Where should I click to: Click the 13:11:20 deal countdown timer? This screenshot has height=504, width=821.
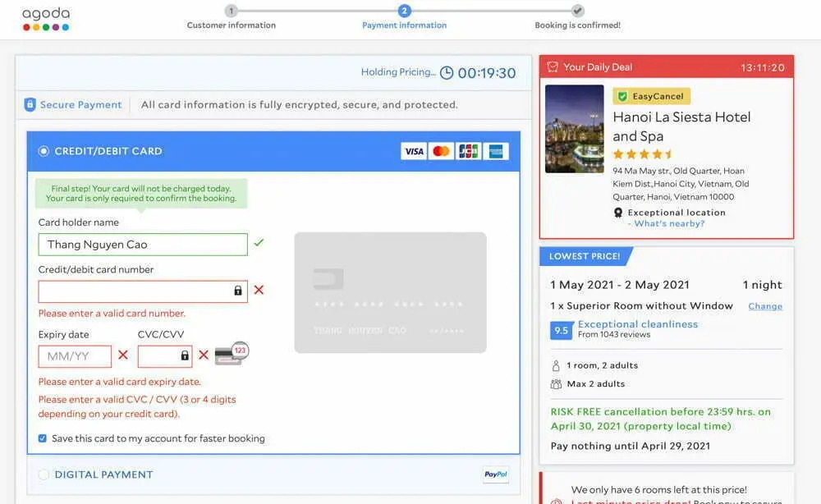763,67
